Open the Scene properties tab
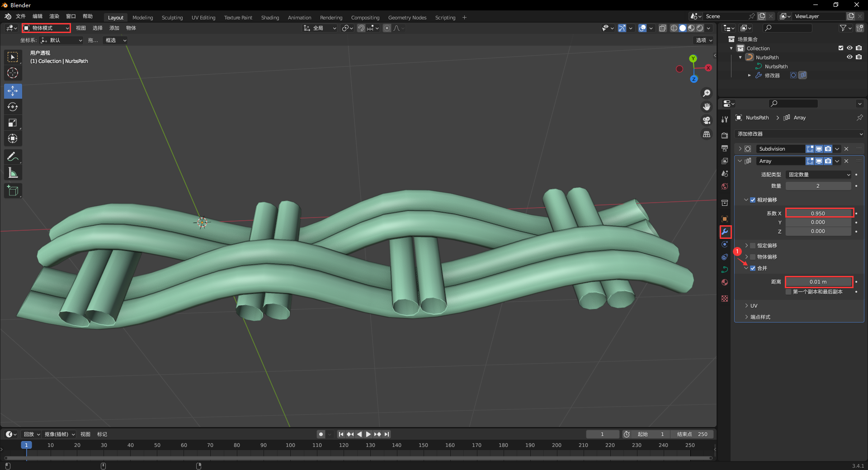 pyautogui.click(x=725, y=173)
